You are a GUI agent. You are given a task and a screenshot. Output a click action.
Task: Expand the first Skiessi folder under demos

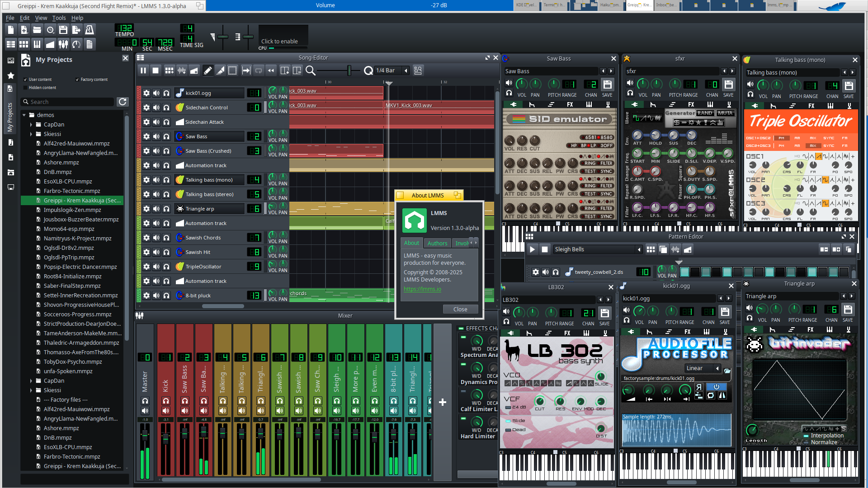(x=31, y=134)
